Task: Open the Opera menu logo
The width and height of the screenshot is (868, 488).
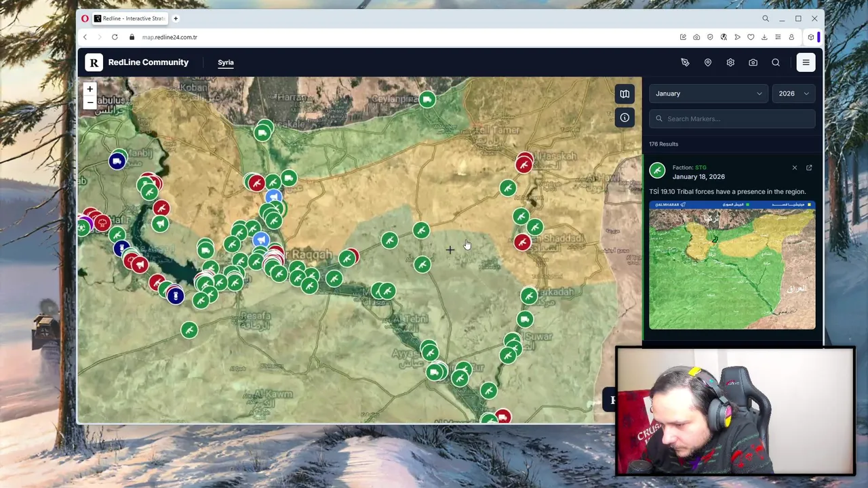Action: click(x=85, y=18)
